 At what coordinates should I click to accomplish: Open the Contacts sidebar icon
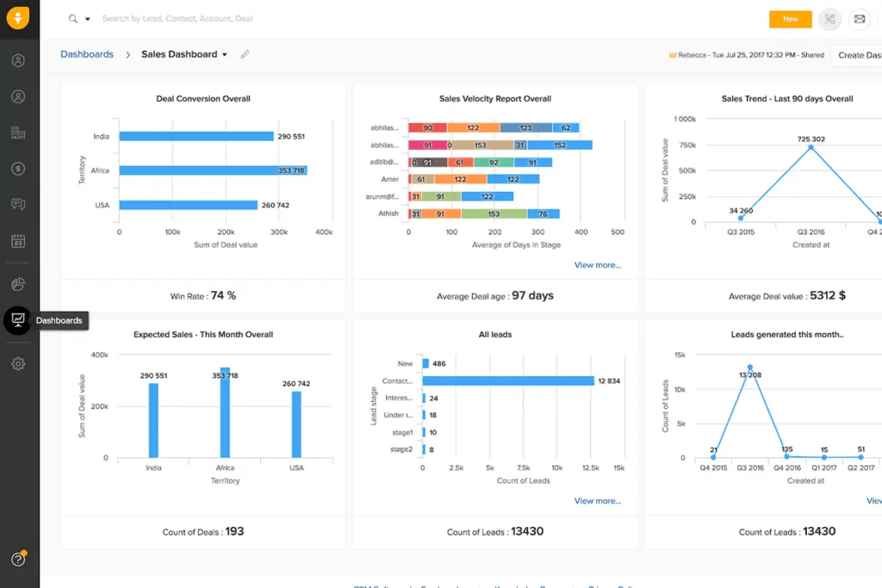pyautogui.click(x=18, y=96)
